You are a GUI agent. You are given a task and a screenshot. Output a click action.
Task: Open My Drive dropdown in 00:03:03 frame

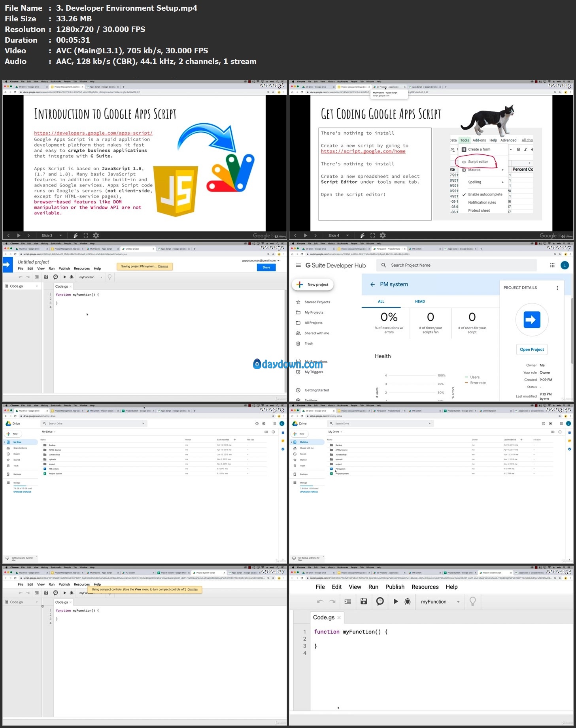click(x=54, y=432)
